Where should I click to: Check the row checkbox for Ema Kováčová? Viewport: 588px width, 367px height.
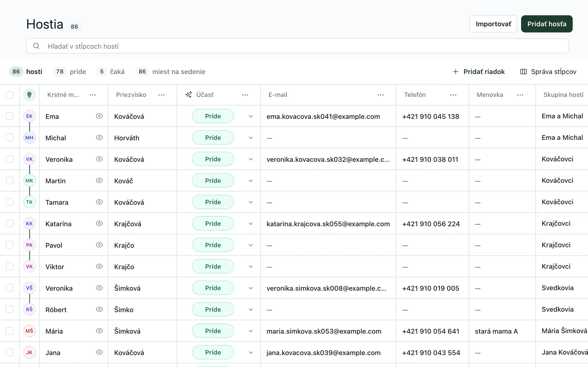pos(10,116)
